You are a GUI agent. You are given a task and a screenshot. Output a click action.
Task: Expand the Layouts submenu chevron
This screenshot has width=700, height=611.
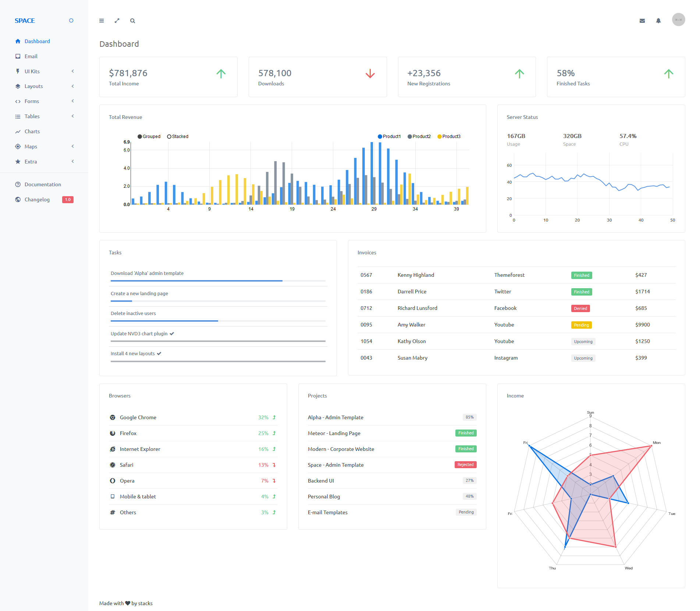pos(73,86)
